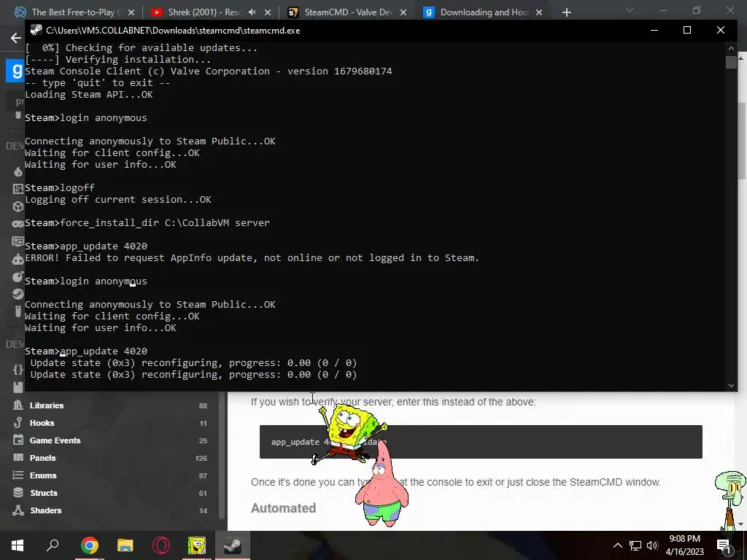Viewport: 747px width, 560px height.
Task: Open File Explorer from the taskbar
Action: (125, 545)
